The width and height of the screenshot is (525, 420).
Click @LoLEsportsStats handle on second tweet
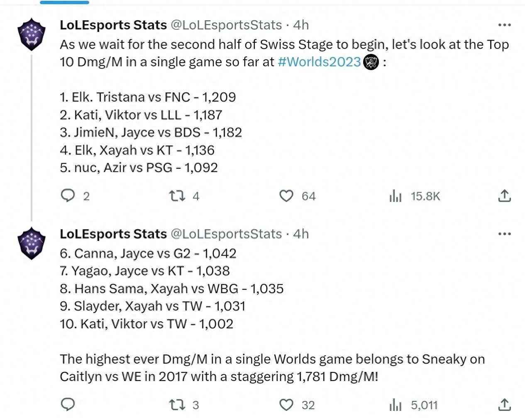(x=226, y=234)
